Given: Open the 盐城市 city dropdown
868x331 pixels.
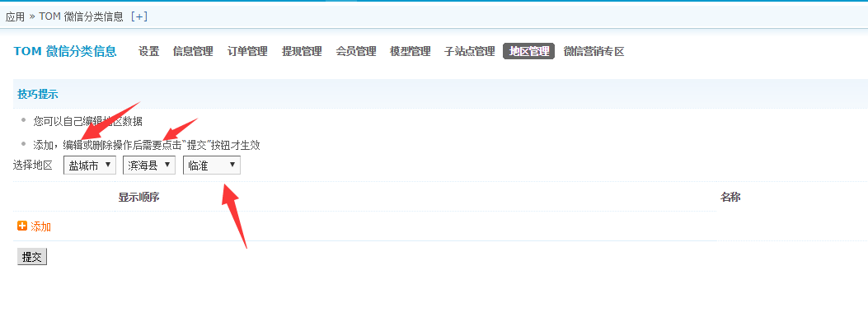Looking at the screenshot, I should click(x=90, y=165).
